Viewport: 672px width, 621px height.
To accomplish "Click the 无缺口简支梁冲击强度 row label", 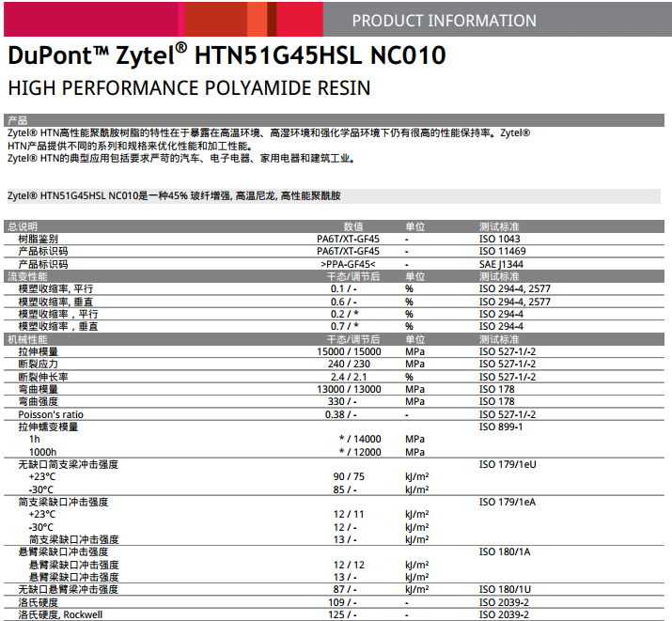I will pyautogui.click(x=68, y=465).
